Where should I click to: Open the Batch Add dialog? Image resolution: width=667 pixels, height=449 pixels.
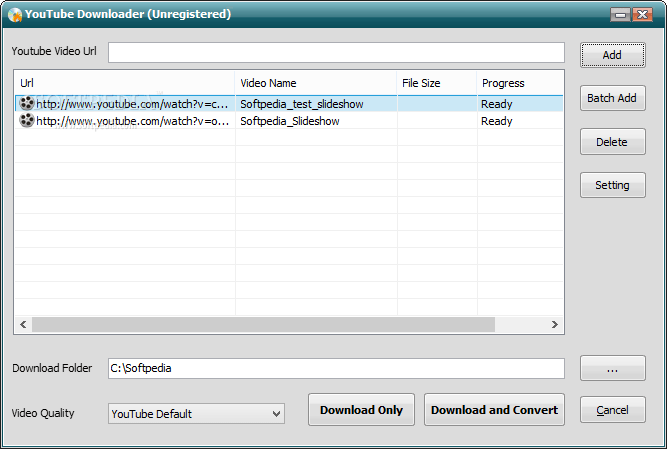tap(613, 98)
